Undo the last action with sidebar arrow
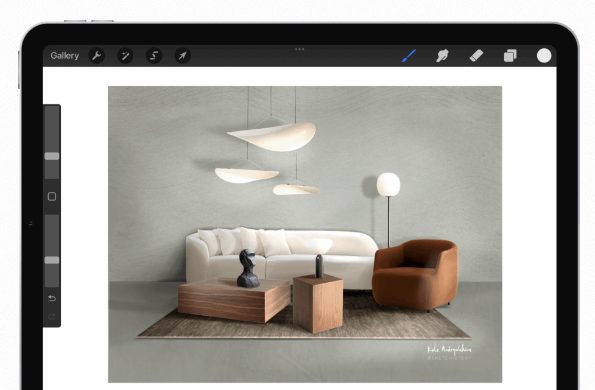This screenshot has width=595, height=390. click(52, 298)
